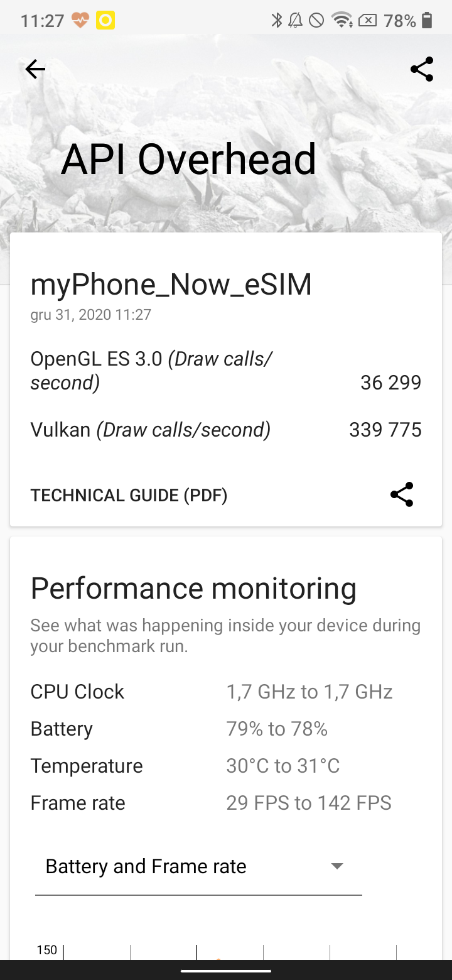Tap the Performance monitoring heading
452x980 pixels.
(x=193, y=589)
